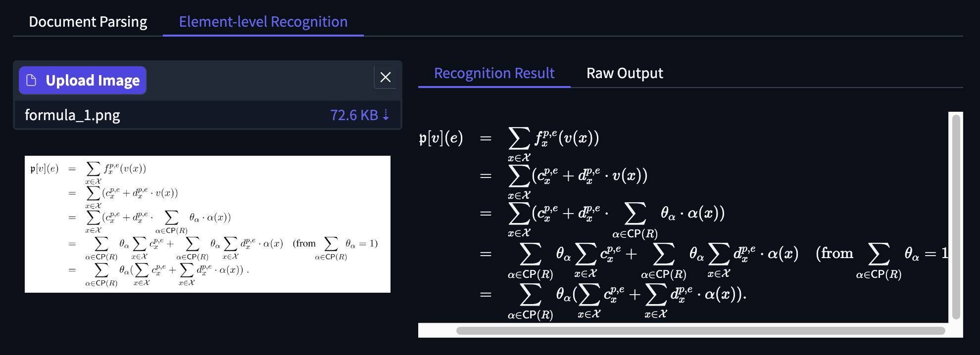
Task: Click the "(from" text in the rendered result
Action: [834, 254]
